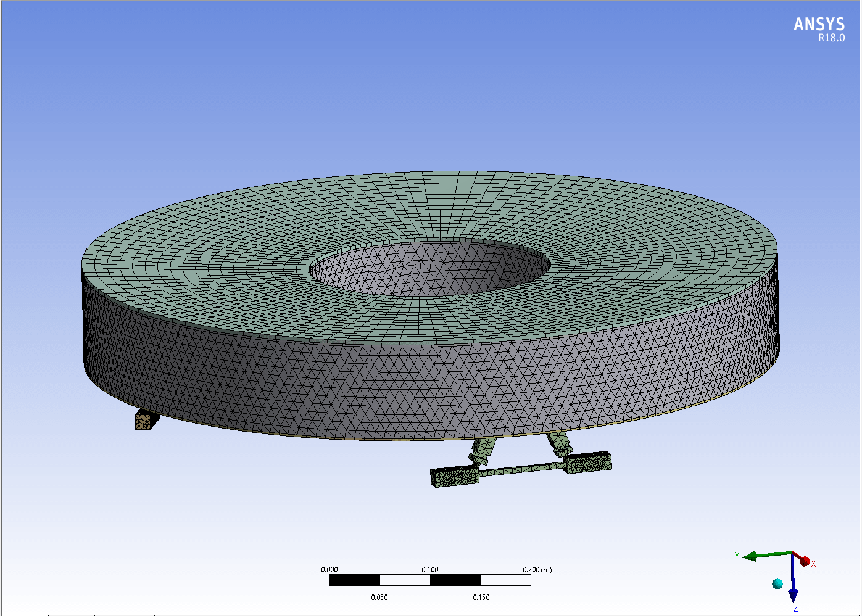Click the R18.0 version label

click(831, 38)
